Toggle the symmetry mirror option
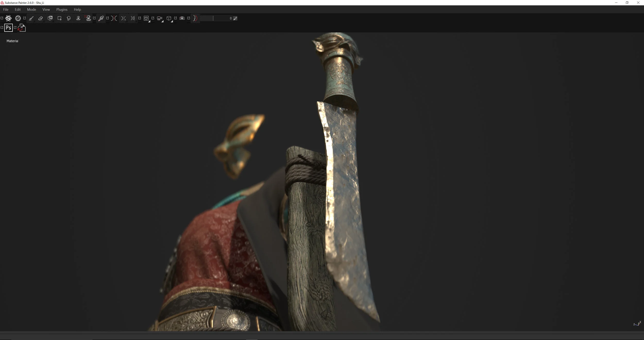 [x=114, y=18]
